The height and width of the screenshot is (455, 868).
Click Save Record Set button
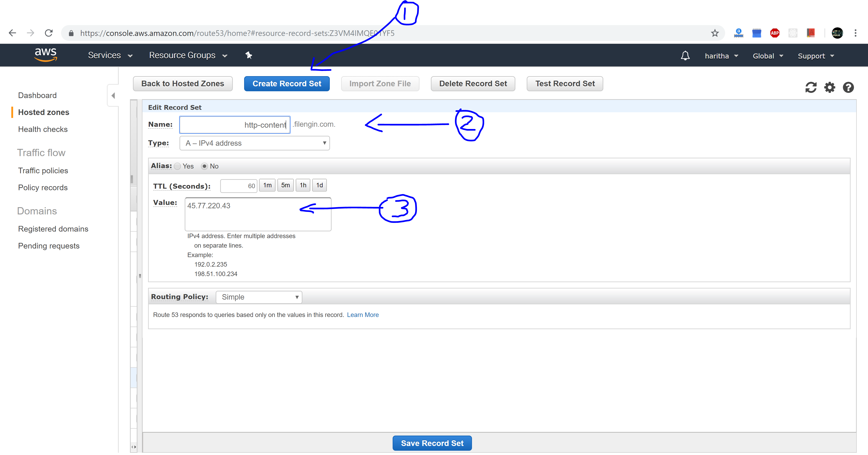pos(432,443)
